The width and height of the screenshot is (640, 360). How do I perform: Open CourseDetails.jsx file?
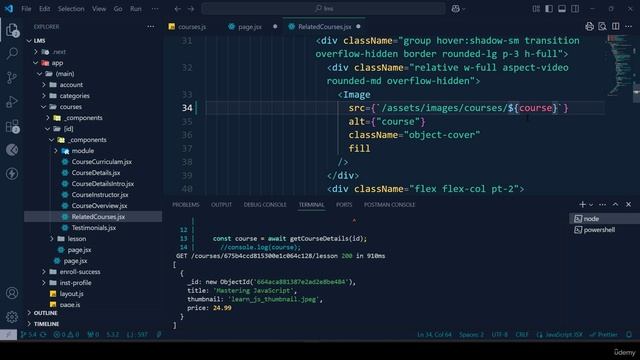(x=96, y=173)
